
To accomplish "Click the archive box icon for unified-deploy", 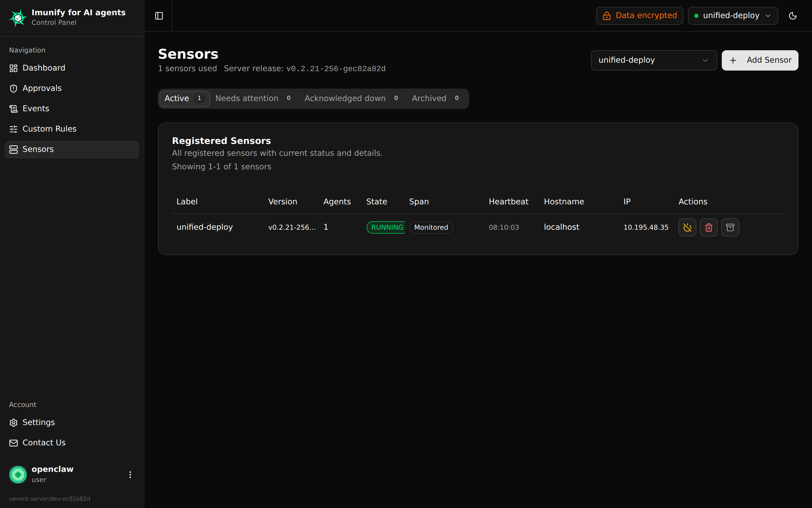I will [730, 227].
